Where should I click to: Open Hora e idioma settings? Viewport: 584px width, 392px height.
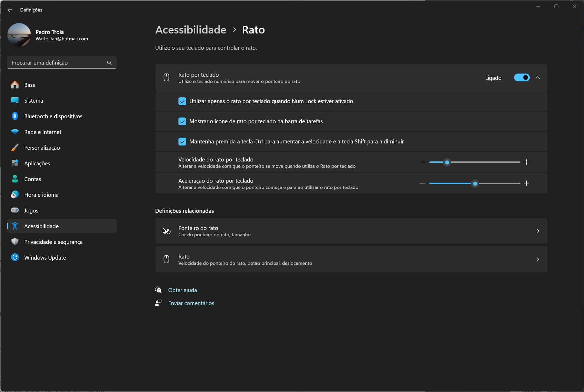[41, 195]
